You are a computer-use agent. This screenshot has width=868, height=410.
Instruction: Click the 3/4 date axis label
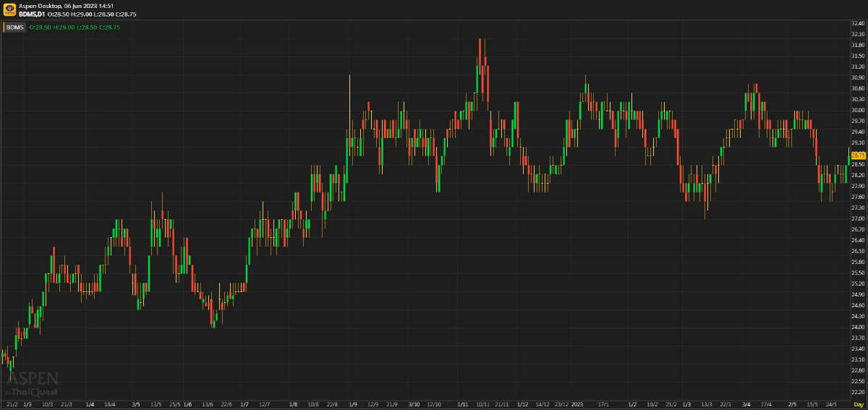click(x=746, y=403)
